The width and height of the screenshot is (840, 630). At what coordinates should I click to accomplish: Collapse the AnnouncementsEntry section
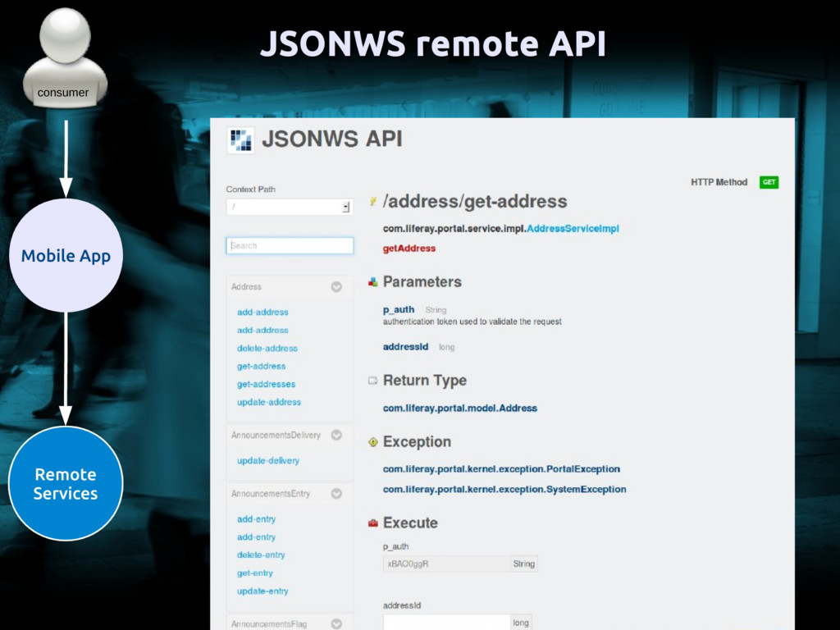(336, 494)
